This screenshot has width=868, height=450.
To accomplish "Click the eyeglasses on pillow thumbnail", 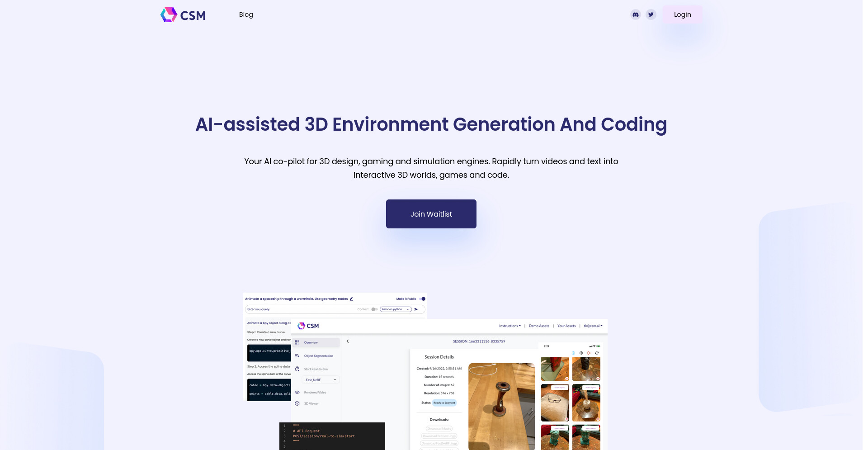I will (555, 403).
